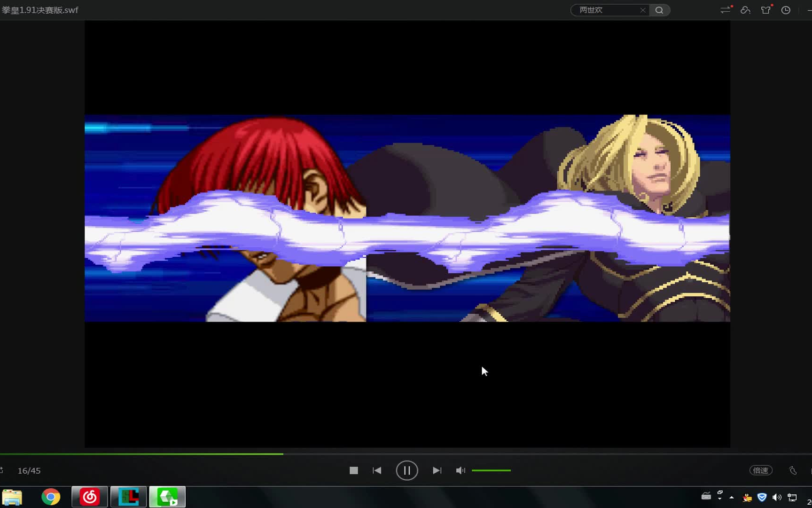
Task: Pause the playing video
Action: click(407, 470)
